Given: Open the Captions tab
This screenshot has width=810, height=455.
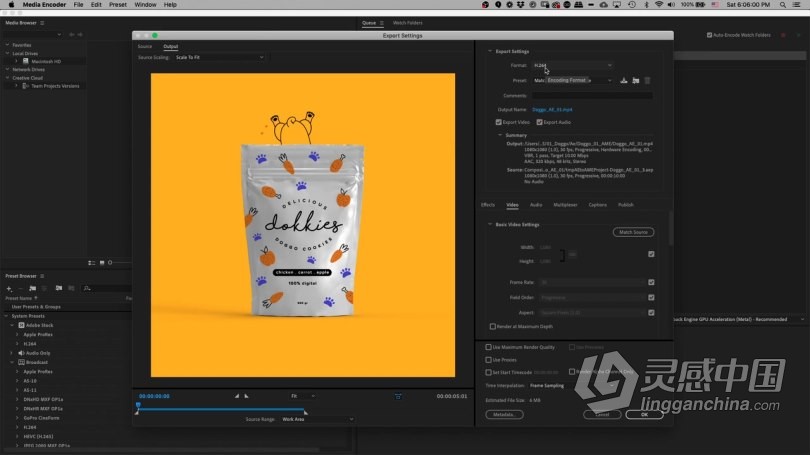Looking at the screenshot, I should pyautogui.click(x=598, y=205).
